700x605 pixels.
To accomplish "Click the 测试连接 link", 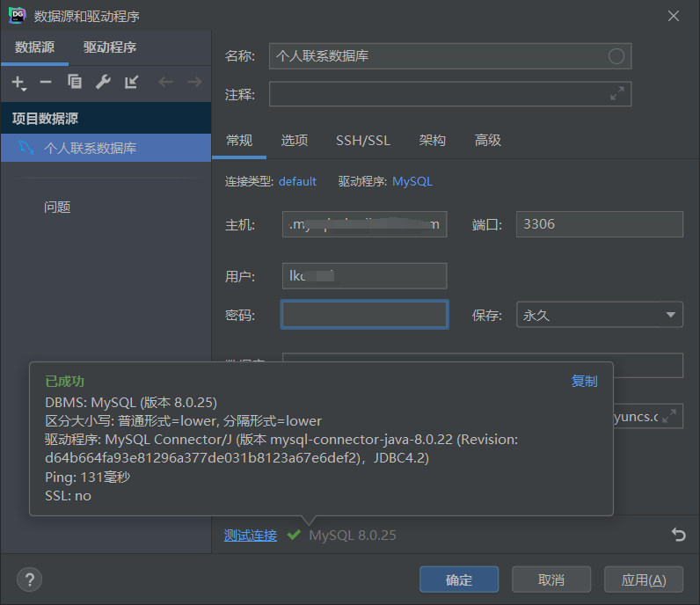I will (250, 535).
